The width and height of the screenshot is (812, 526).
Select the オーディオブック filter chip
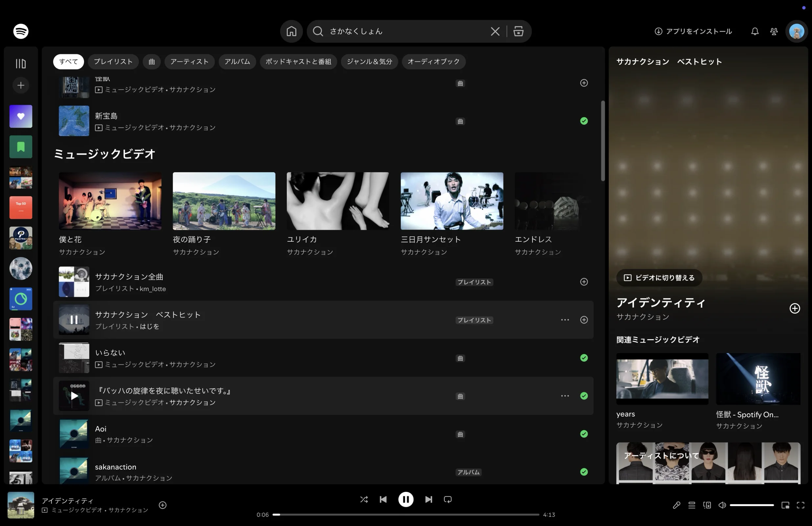433,61
